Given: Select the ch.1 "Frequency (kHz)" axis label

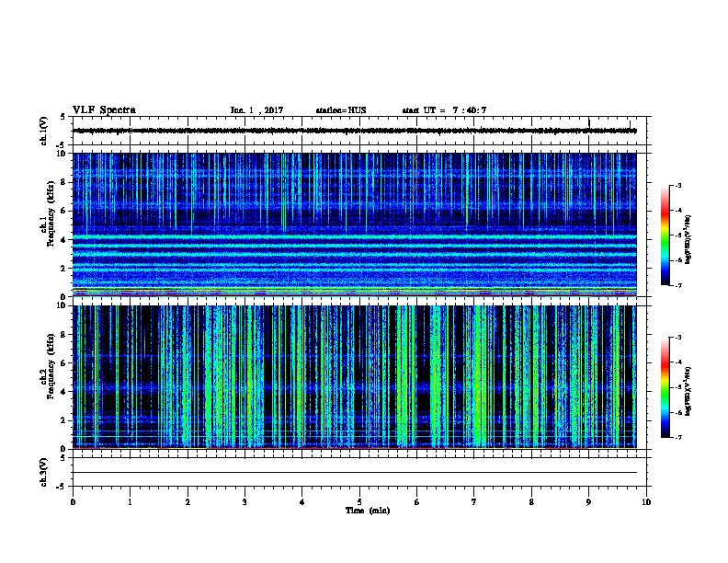Looking at the screenshot, I should [51, 213].
